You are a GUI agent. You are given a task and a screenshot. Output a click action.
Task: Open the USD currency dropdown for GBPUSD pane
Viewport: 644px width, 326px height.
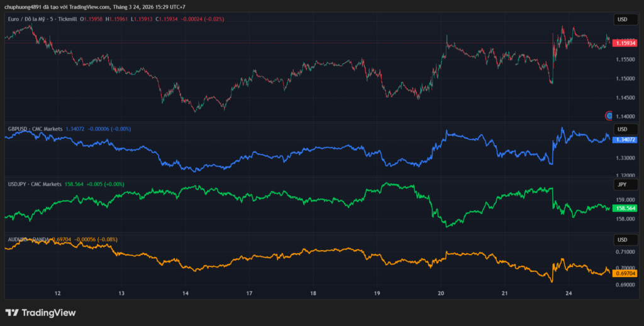pos(622,129)
